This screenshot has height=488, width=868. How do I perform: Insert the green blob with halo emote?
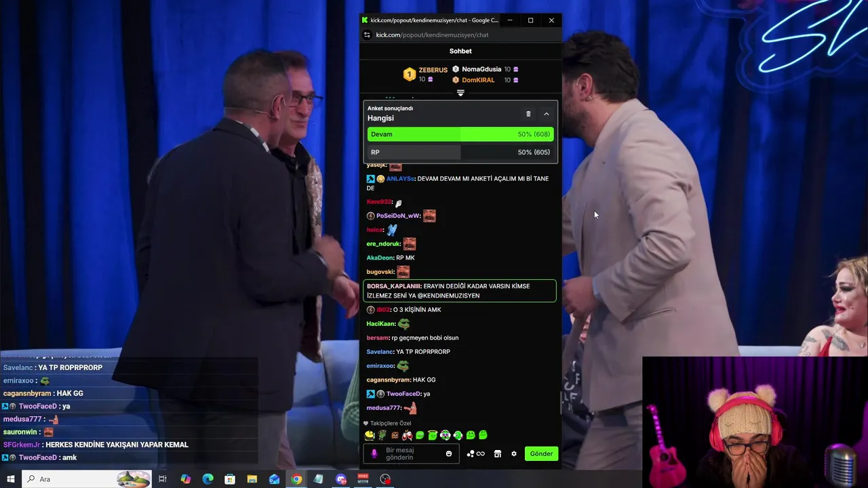coord(433,435)
